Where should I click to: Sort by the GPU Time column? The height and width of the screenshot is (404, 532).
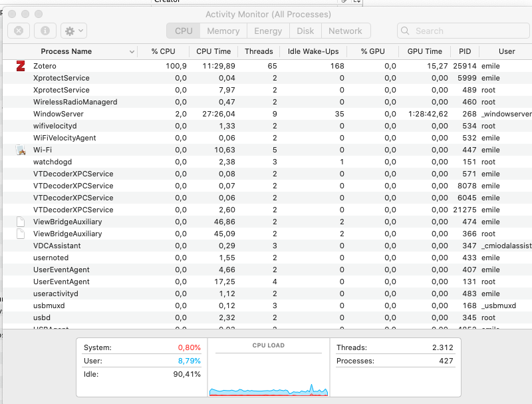tap(425, 51)
